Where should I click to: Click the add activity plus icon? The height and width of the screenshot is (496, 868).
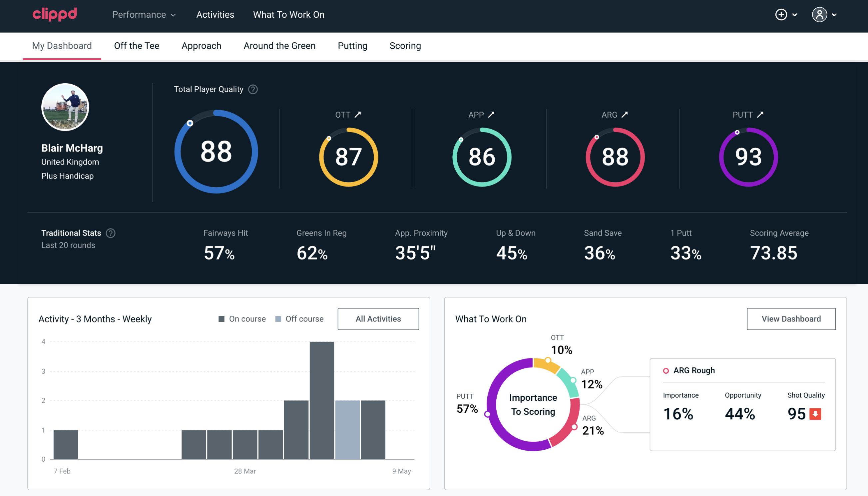tap(781, 15)
